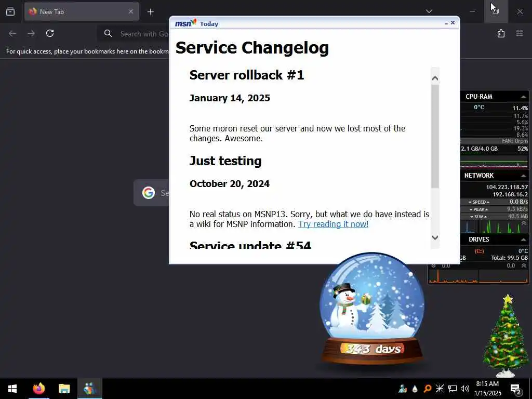Click the changelog vertical scrollbar thumb
This screenshot has height=399, width=532.
(435, 137)
